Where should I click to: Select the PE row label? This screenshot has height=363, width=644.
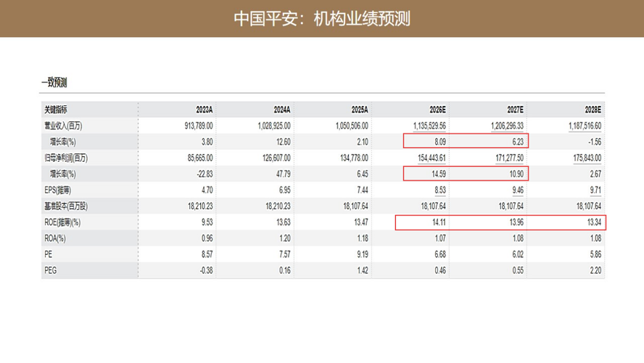[49, 255]
